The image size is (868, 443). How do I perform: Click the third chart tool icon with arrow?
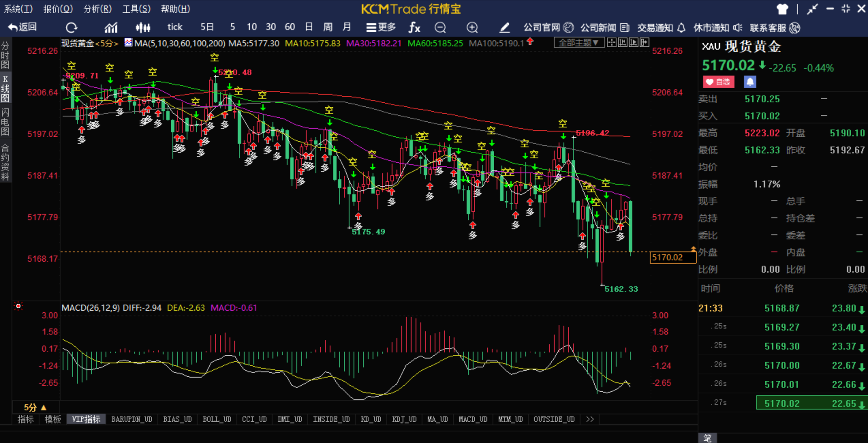tap(633, 43)
